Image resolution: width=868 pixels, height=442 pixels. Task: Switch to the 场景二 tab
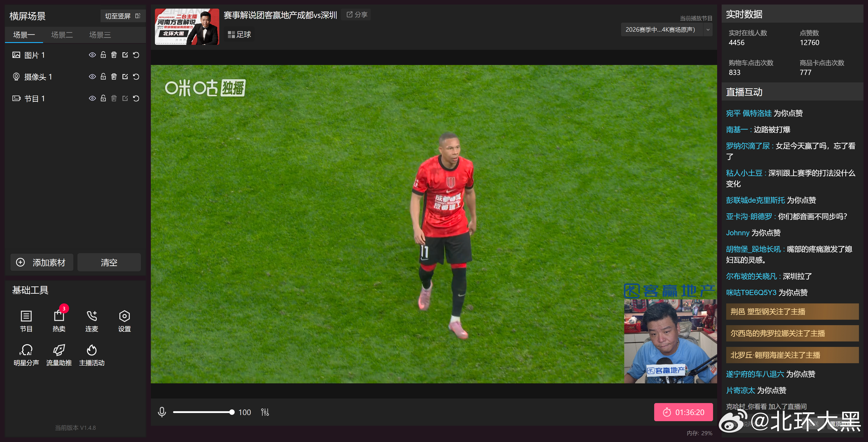62,35
